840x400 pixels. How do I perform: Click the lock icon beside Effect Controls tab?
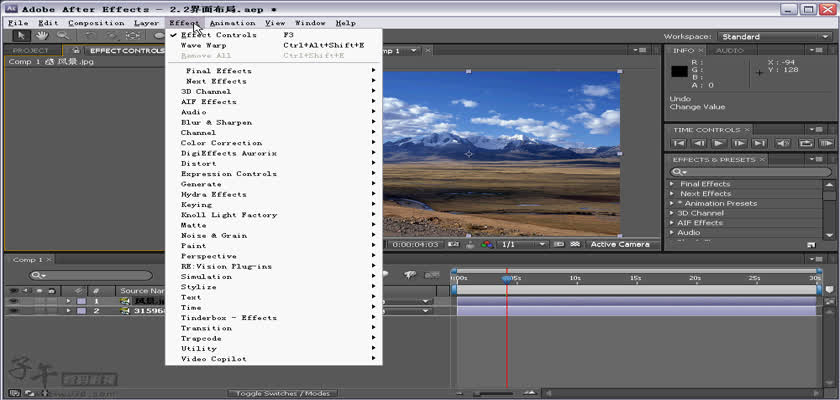tap(77, 50)
